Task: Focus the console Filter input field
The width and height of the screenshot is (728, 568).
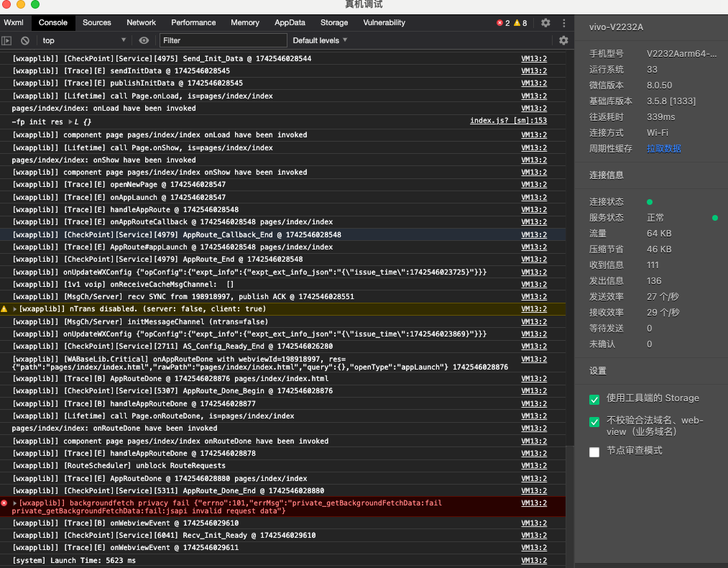Action: point(224,40)
